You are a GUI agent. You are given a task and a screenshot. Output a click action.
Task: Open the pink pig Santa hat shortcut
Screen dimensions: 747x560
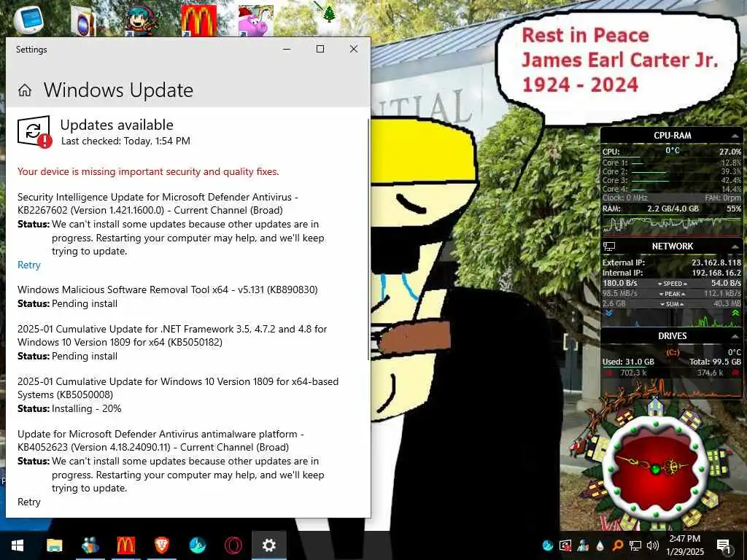coord(256,21)
